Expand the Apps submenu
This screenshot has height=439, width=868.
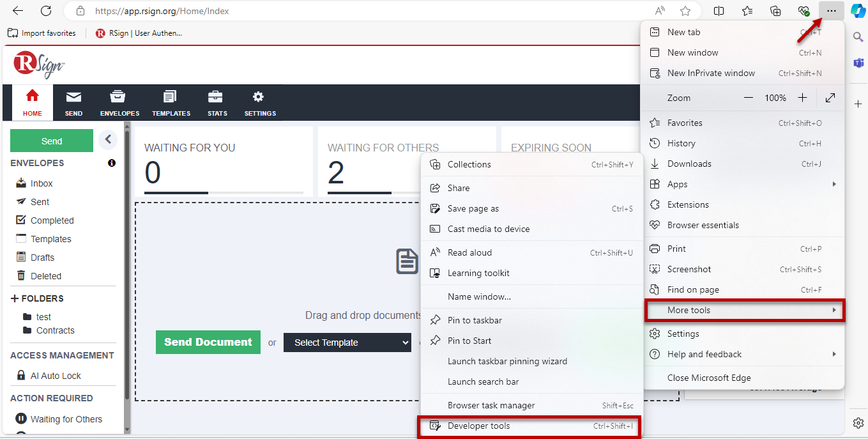pos(743,184)
